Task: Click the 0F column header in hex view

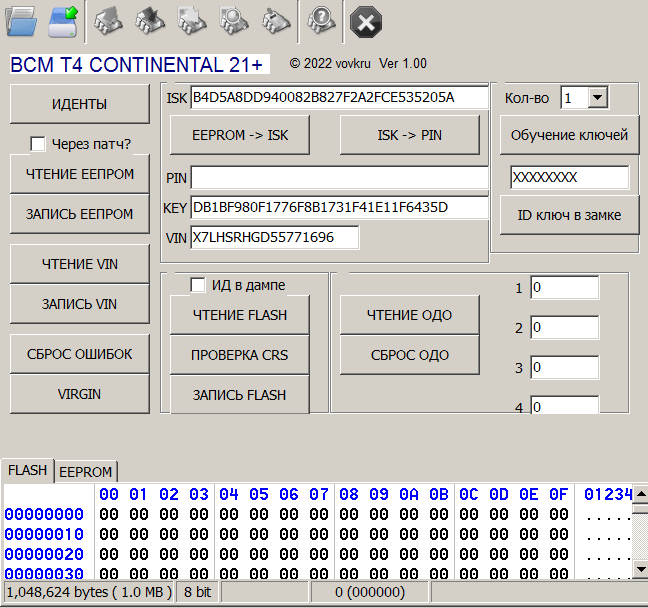Action: tap(559, 494)
